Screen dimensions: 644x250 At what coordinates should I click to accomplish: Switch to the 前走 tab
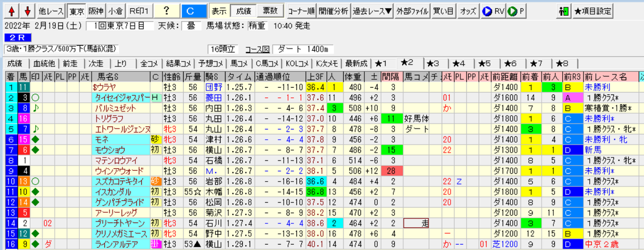coord(70,64)
